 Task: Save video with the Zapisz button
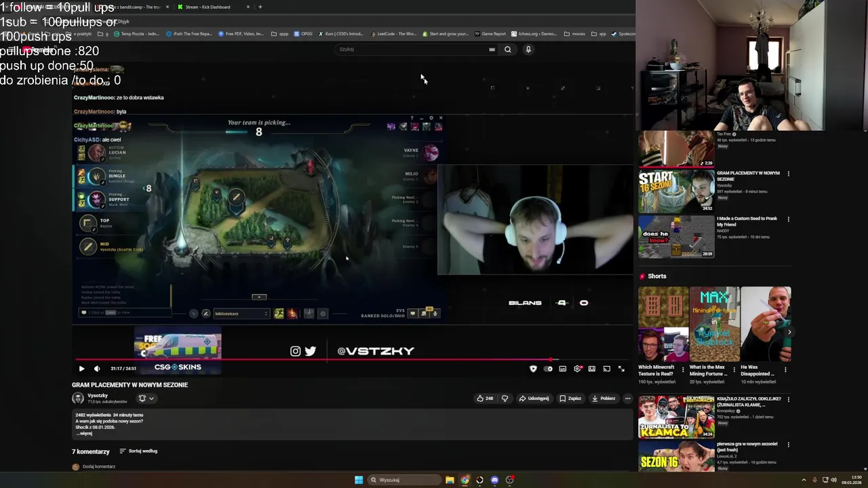(570, 399)
